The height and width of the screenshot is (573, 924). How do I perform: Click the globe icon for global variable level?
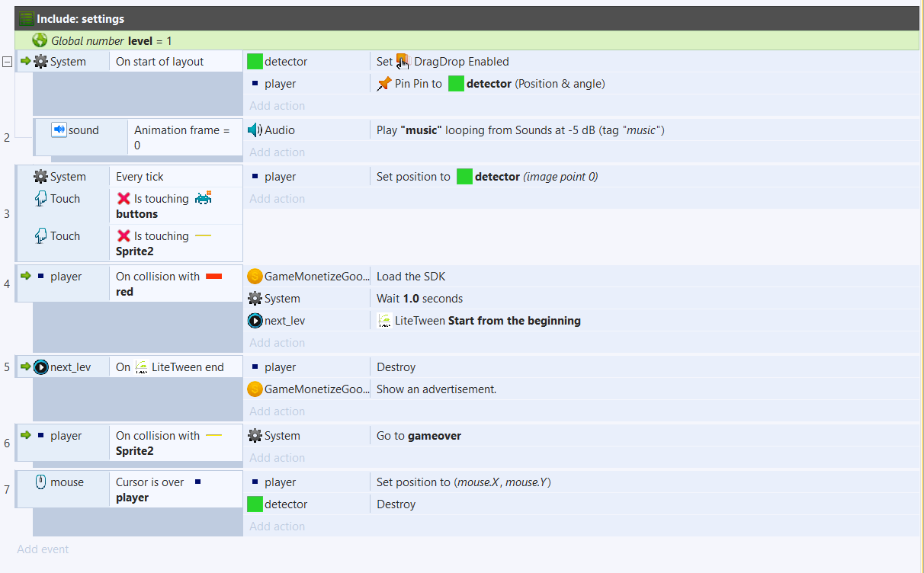point(40,40)
